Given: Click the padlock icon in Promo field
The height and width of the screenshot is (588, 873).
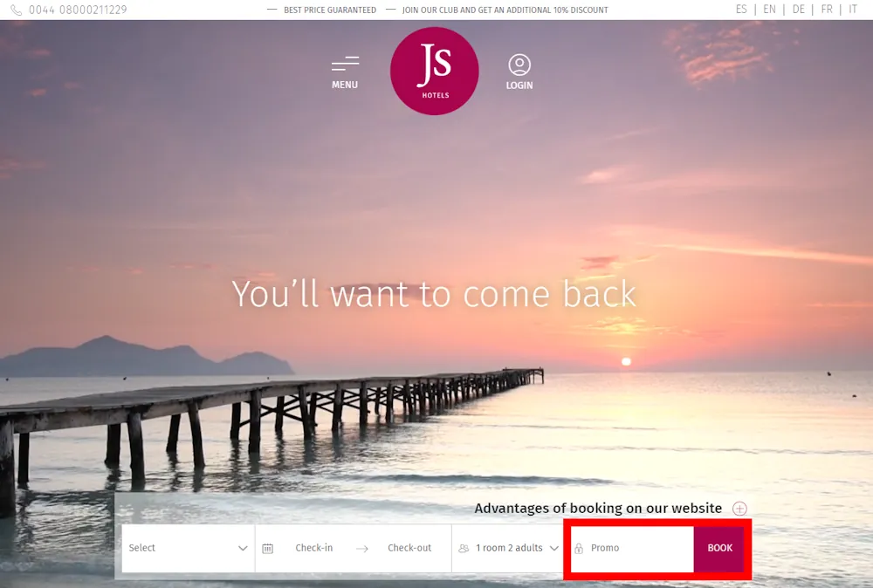Looking at the screenshot, I should [x=579, y=549].
